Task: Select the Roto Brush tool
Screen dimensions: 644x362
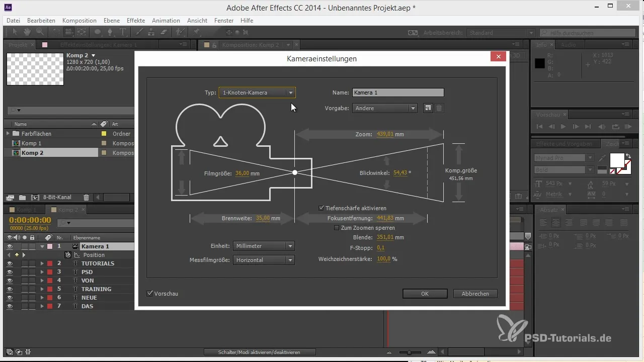Action: [180, 32]
